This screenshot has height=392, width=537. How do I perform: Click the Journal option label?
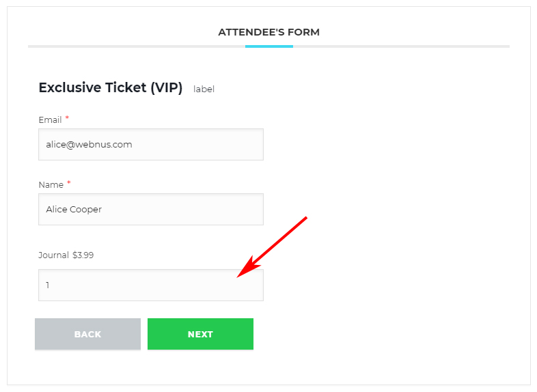(53, 255)
